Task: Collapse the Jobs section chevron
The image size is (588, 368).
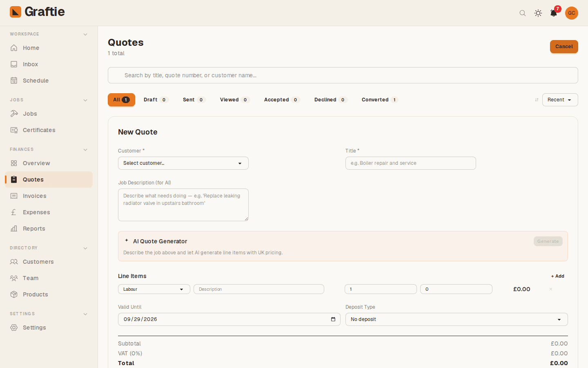Action: point(85,100)
